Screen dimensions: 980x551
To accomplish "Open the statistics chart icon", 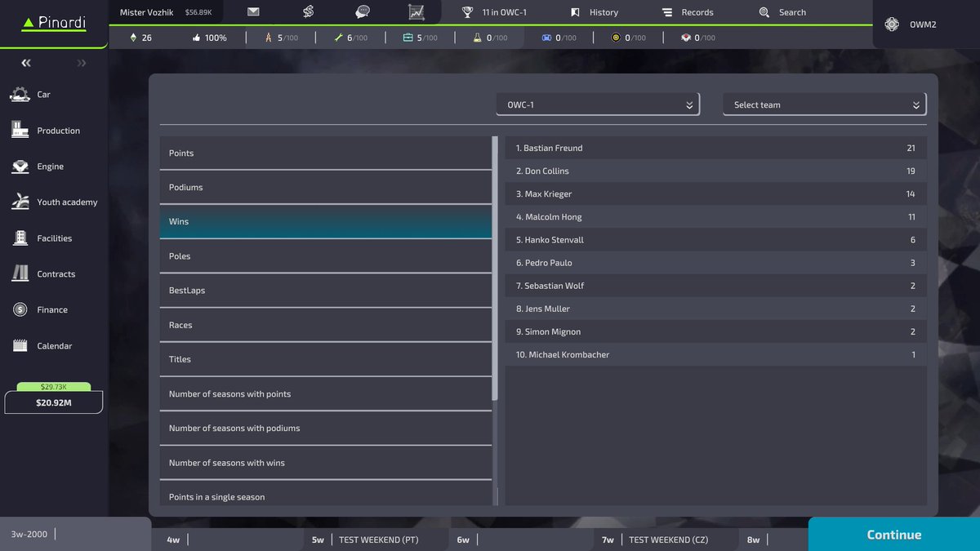I will tap(416, 12).
